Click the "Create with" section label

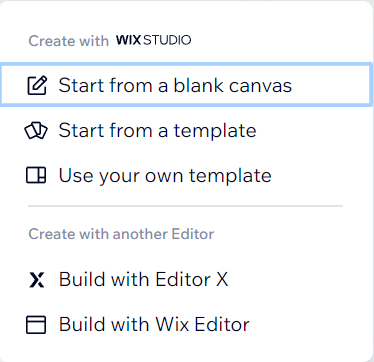(x=69, y=41)
